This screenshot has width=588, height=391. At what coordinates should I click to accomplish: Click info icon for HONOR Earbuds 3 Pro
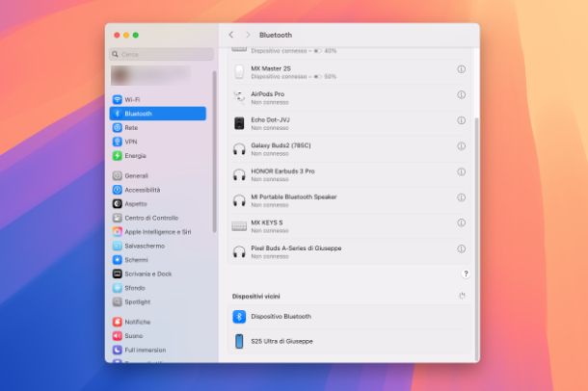point(461,173)
